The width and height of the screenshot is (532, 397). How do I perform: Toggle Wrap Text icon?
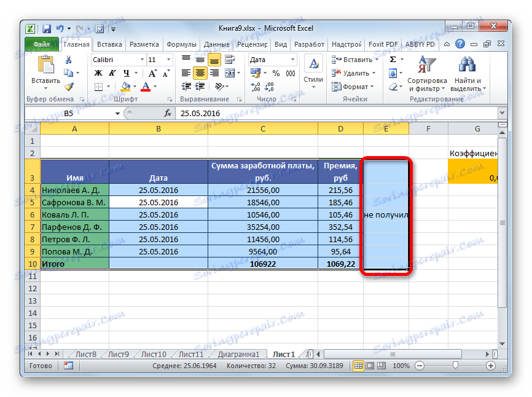tap(230, 60)
